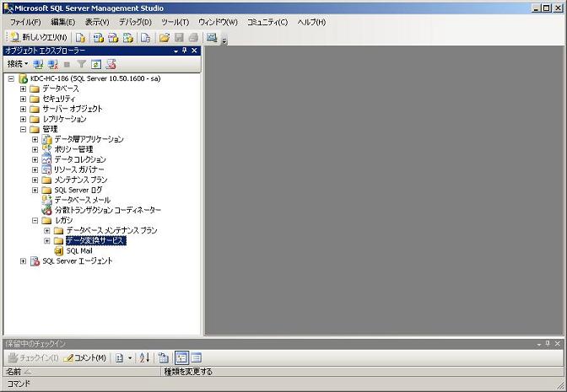Viewport: 567px width, 392px height.
Task: Expand the データ層アプリケーション node
Action: (35, 139)
